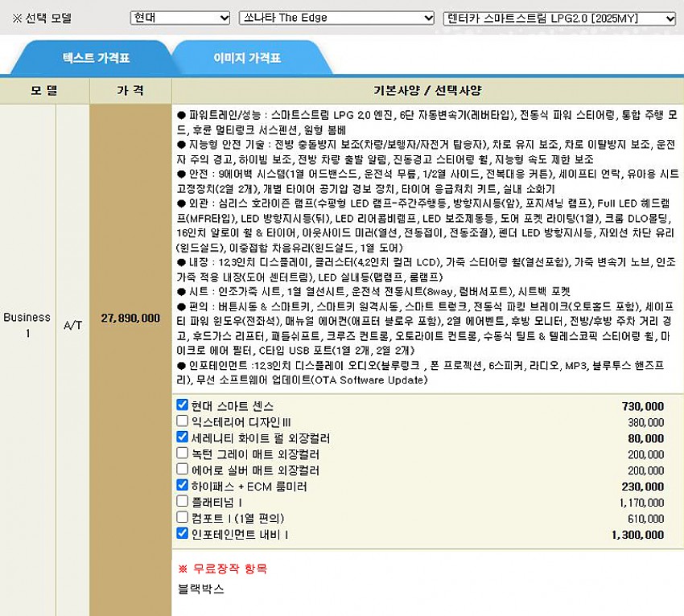Click the 모델 column header
Viewport: 684px width, 616px height.
[44, 91]
